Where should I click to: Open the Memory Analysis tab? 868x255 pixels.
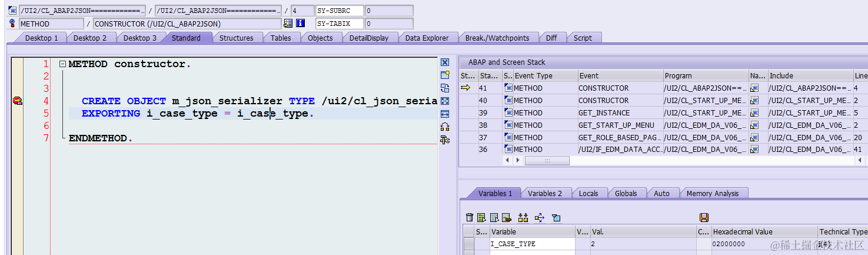tap(712, 193)
